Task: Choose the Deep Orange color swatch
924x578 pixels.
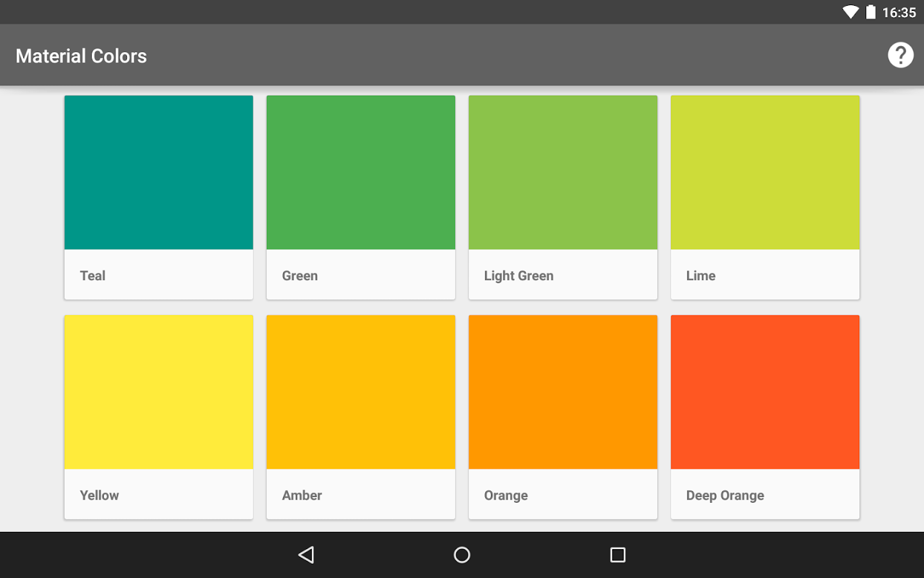Action: [x=765, y=392]
